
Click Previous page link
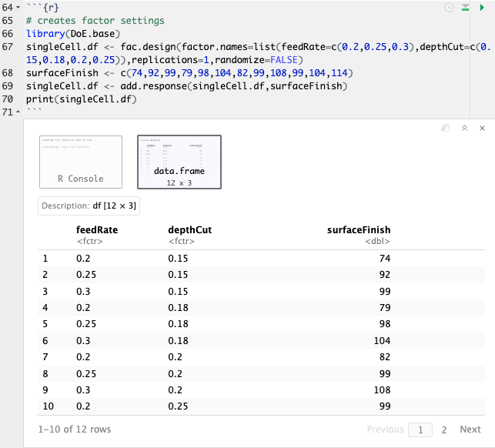click(385, 430)
